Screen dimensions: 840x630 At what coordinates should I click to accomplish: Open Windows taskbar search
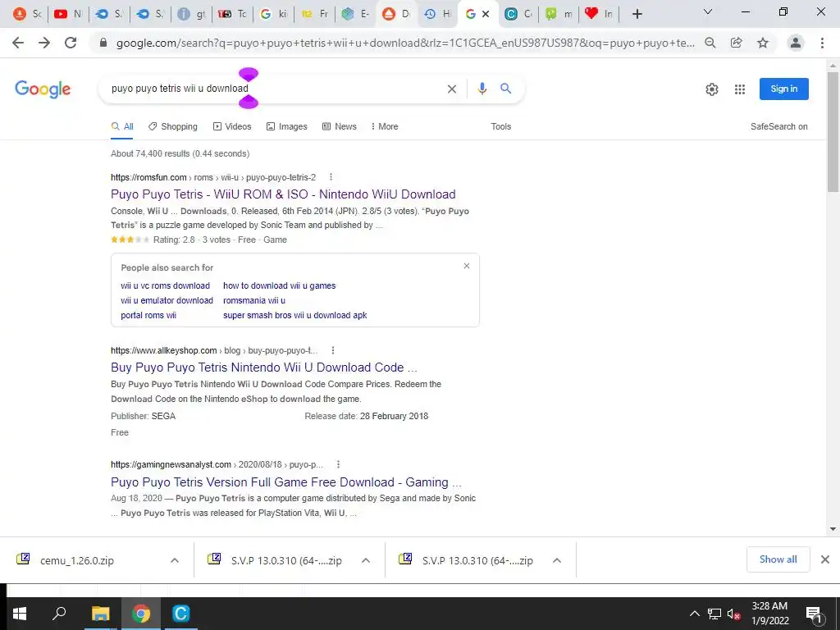(59, 614)
